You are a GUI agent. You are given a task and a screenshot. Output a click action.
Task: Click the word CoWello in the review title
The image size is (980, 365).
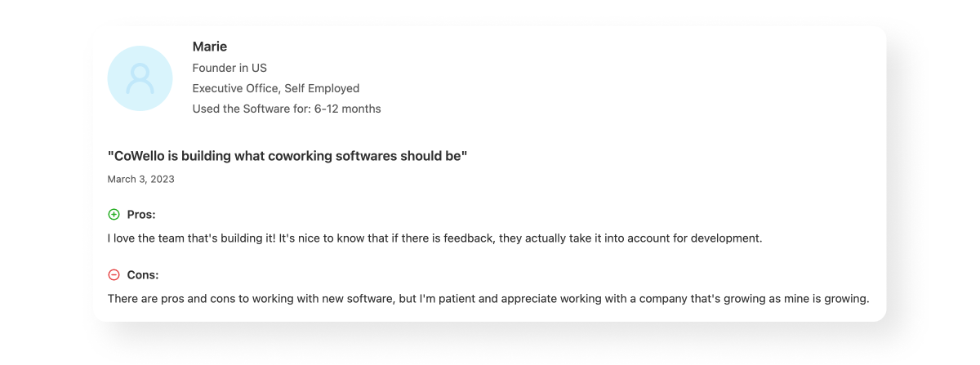[136, 156]
